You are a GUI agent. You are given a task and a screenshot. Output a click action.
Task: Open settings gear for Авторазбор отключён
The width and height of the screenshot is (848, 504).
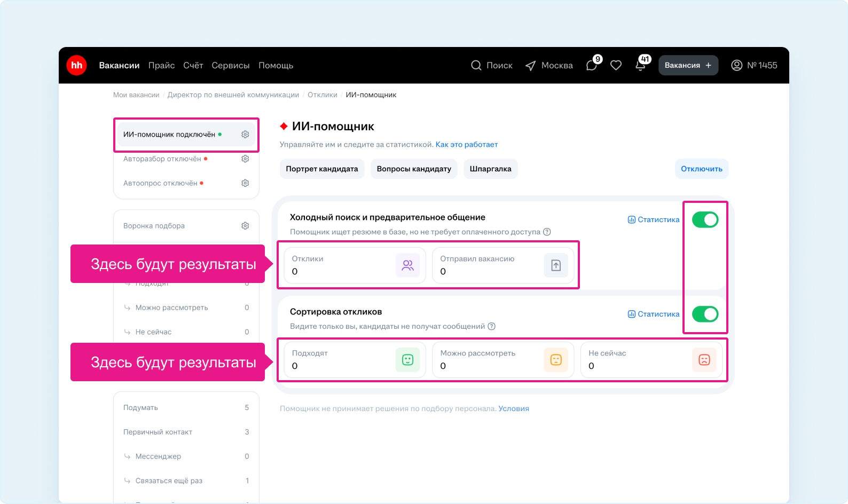245,159
